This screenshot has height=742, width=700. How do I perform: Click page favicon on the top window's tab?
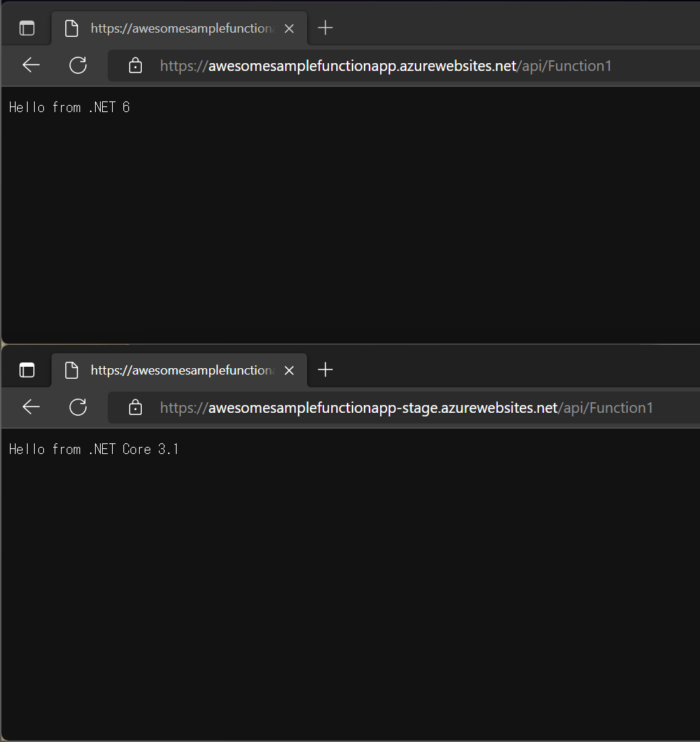tap(71, 29)
